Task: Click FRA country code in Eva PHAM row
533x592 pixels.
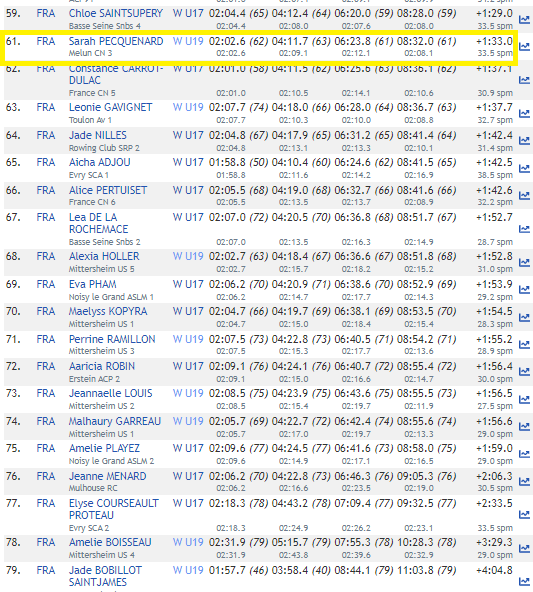Action: coord(46,284)
